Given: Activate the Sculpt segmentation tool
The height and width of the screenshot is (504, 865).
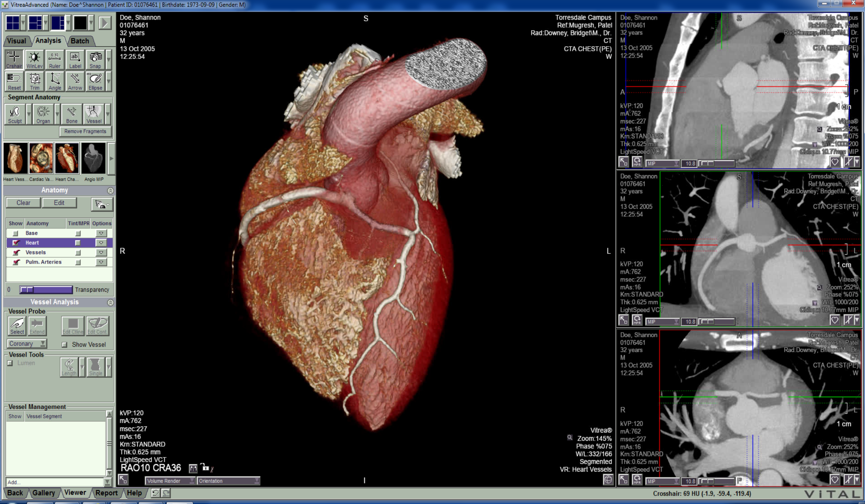Looking at the screenshot, I should pos(15,114).
